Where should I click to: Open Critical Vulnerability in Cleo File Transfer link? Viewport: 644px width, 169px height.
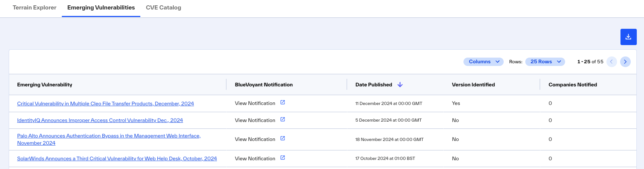[x=105, y=103]
